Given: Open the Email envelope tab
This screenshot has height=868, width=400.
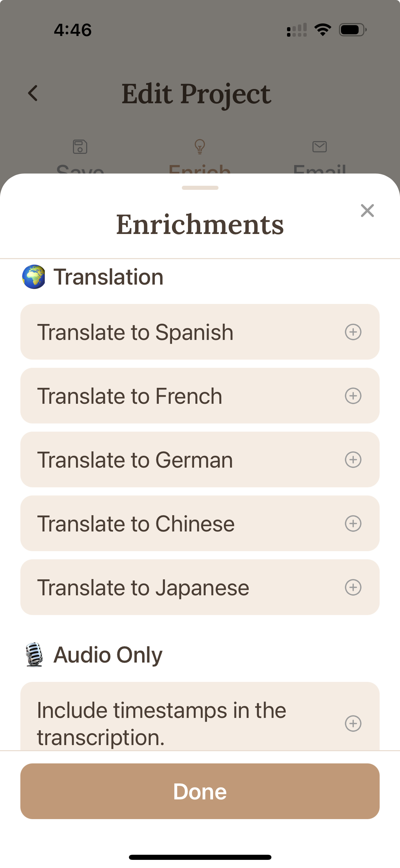Looking at the screenshot, I should point(319,147).
